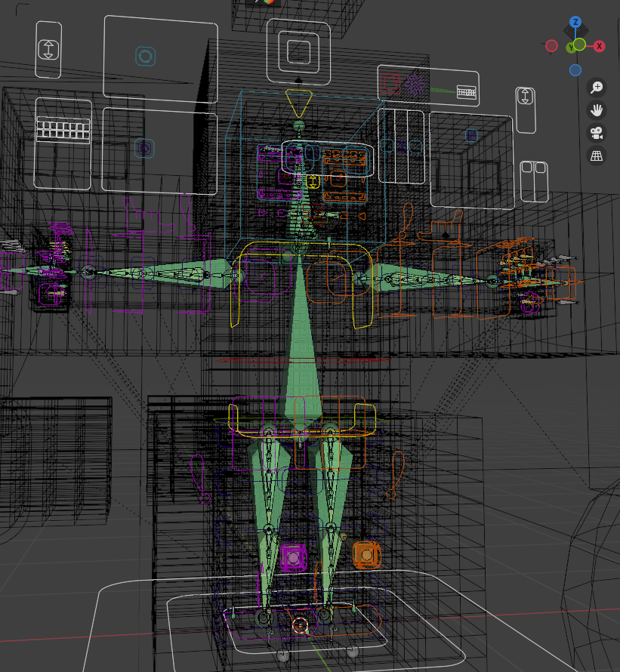Select the green sphere bone tip atop the head
The width and height of the screenshot is (620, 672).
[x=299, y=126]
